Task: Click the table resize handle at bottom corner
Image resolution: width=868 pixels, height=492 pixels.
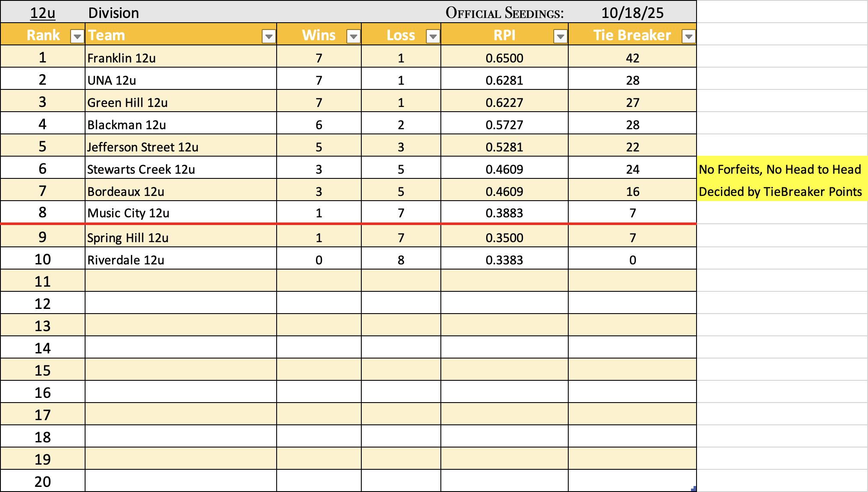Action: pyautogui.click(x=694, y=489)
